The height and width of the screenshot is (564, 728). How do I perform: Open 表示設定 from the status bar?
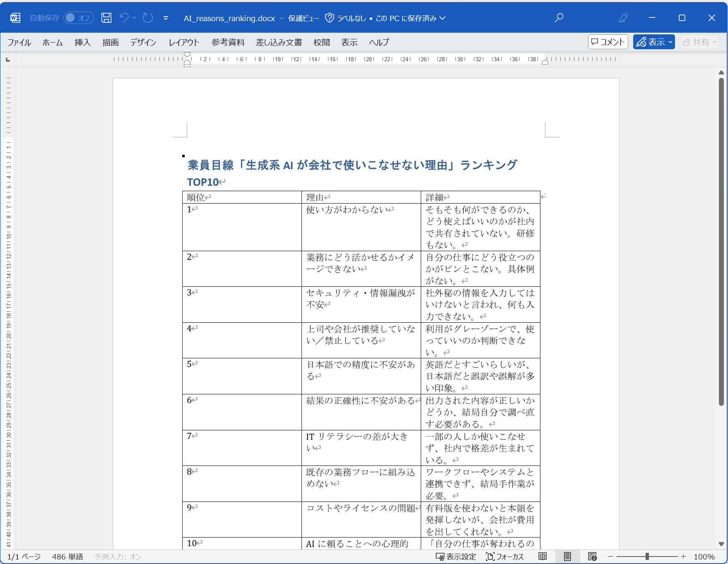456,557
